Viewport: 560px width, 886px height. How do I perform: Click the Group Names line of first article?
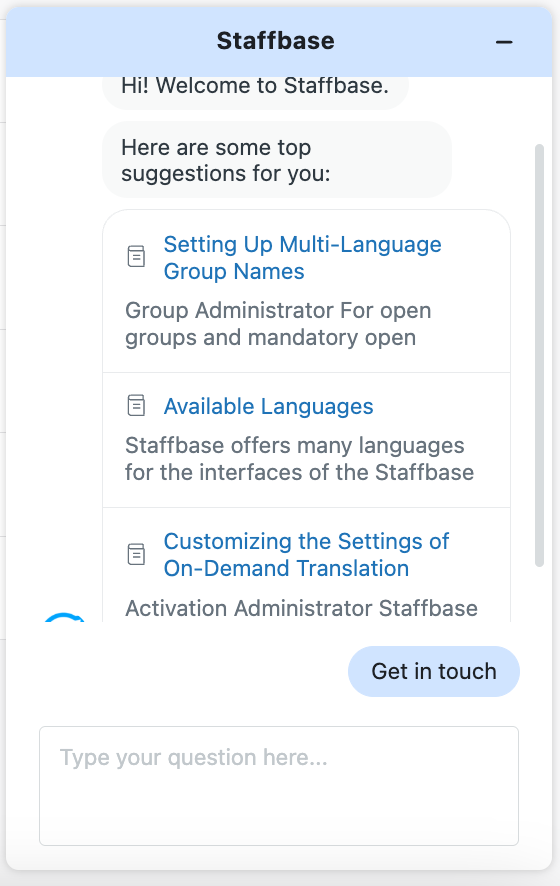click(234, 272)
